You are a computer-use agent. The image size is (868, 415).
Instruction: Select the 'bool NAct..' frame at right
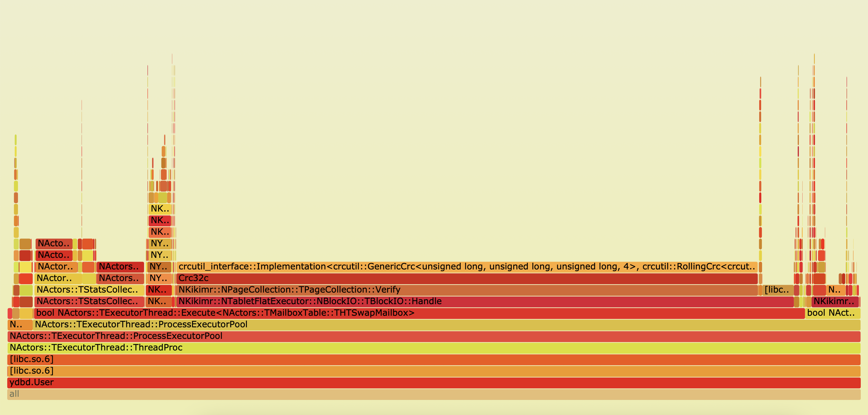coord(832,313)
